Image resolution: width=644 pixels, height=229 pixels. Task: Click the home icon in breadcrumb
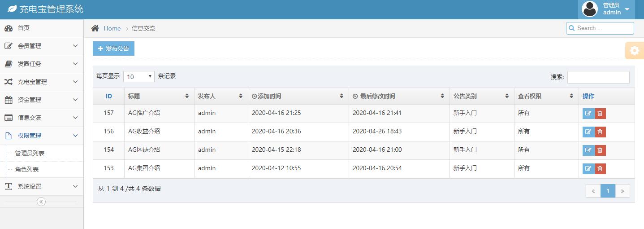[x=95, y=28]
